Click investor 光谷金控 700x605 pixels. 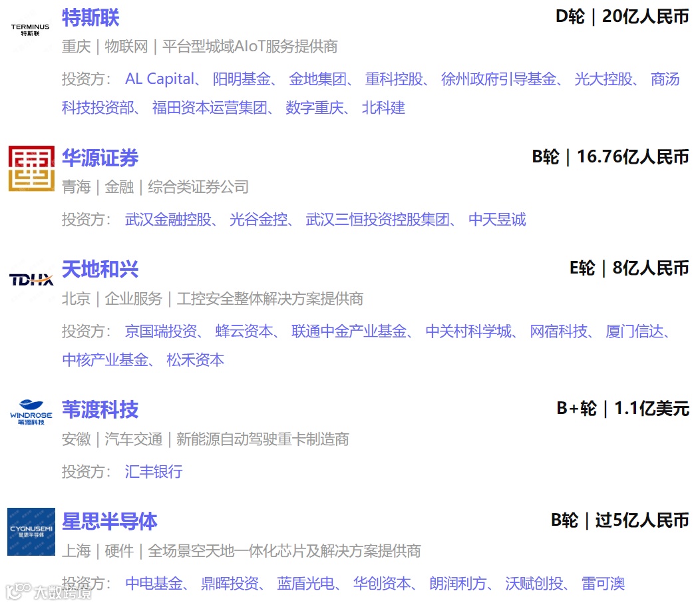click(x=258, y=219)
